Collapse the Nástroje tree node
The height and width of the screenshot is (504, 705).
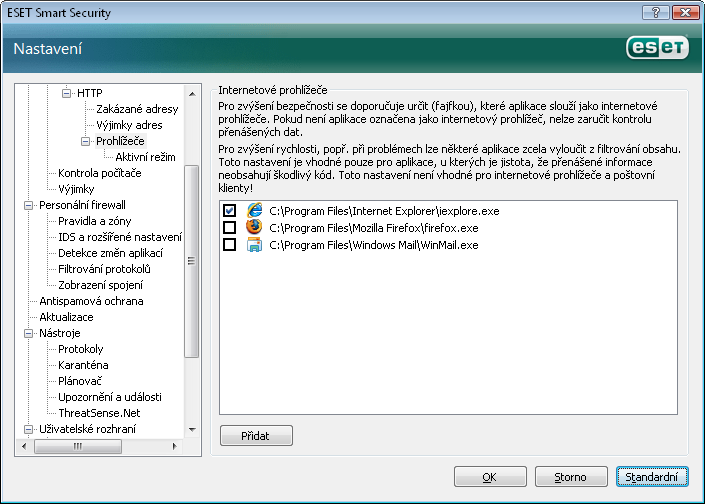(28, 333)
